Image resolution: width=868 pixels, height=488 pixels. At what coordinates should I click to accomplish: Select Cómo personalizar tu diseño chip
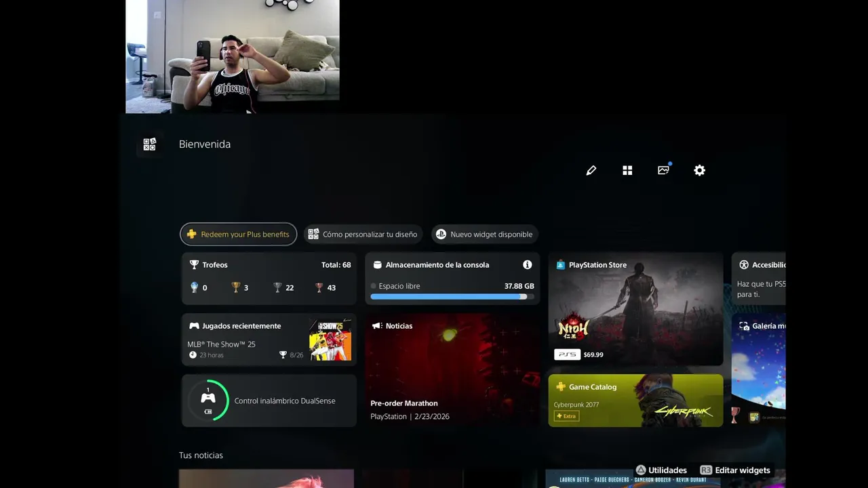coord(363,235)
